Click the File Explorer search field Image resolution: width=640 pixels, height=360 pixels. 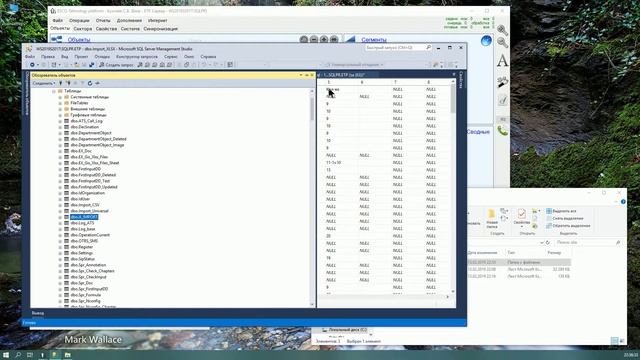tap(589, 242)
